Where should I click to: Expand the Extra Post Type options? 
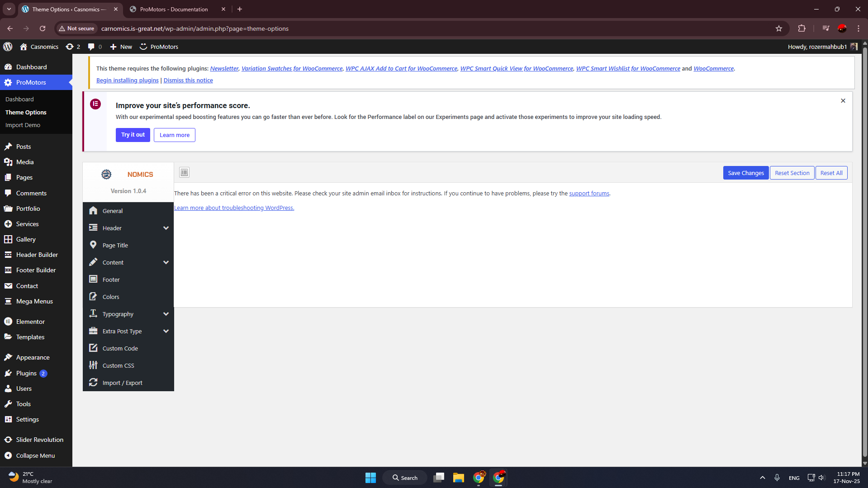click(166, 331)
